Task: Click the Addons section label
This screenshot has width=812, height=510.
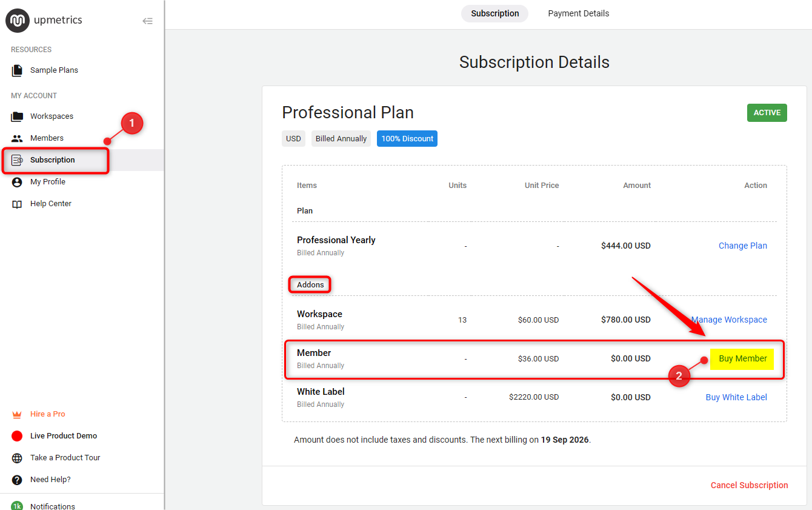Action: (310, 284)
